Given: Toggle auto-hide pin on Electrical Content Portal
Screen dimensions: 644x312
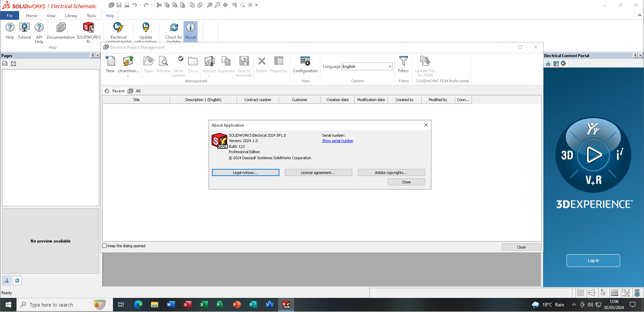Looking at the screenshot, I should (x=635, y=55).
